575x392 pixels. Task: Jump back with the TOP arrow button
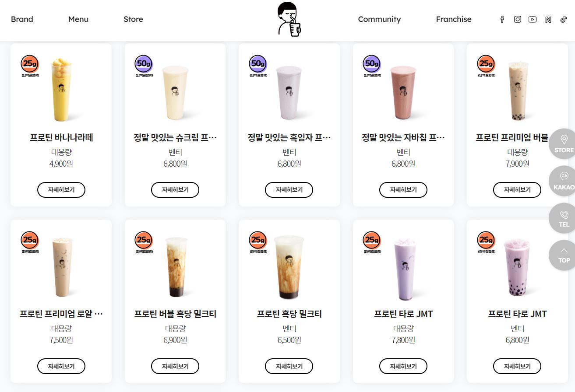click(x=564, y=255)
